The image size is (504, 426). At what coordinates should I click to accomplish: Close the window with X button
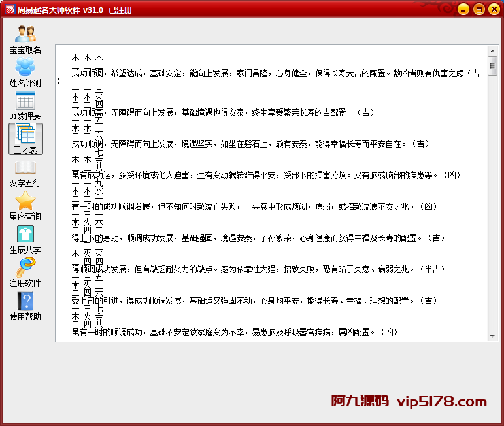[x=494, y=9]
